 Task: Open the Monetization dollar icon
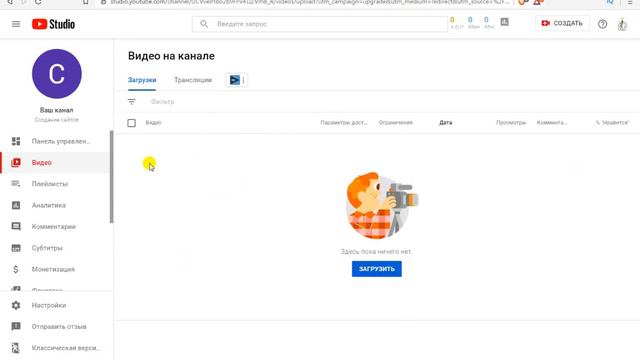pyautogui.click(x=16, y=269)
